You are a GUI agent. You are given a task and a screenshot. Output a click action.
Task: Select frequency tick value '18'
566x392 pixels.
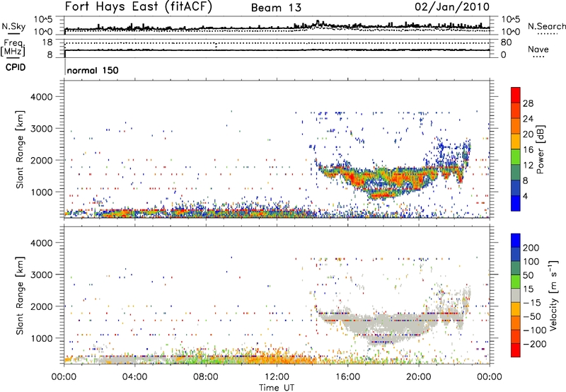coord(47,42)
